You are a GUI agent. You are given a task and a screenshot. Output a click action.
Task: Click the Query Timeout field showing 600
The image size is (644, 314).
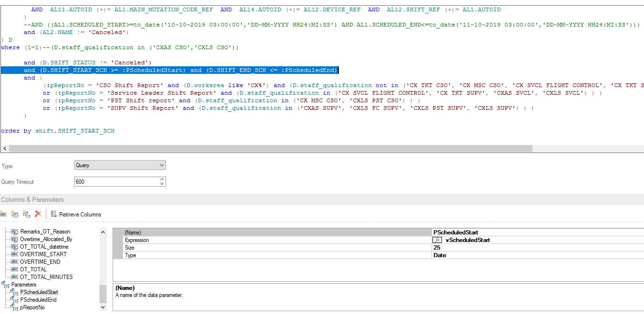116,181
